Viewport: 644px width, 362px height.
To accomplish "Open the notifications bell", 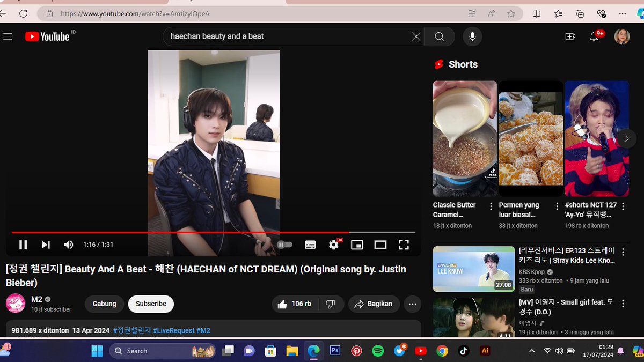I will point(594,36).
